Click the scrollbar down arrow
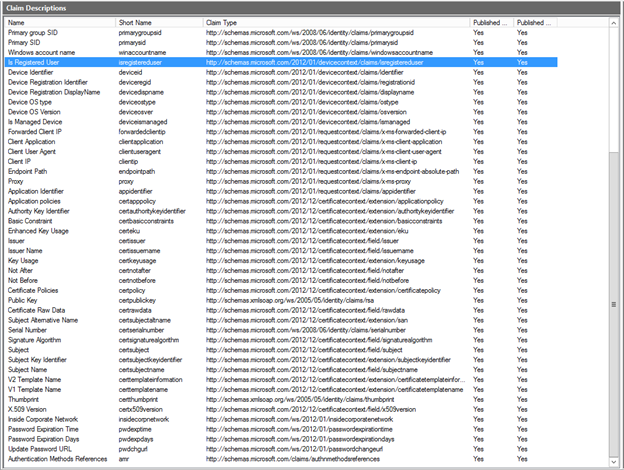The height and width of the screenshot is (470, 624). pos(614,462)
